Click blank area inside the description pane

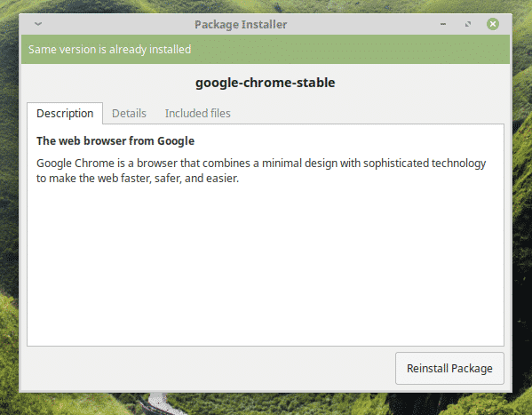[x=266, y=265]
